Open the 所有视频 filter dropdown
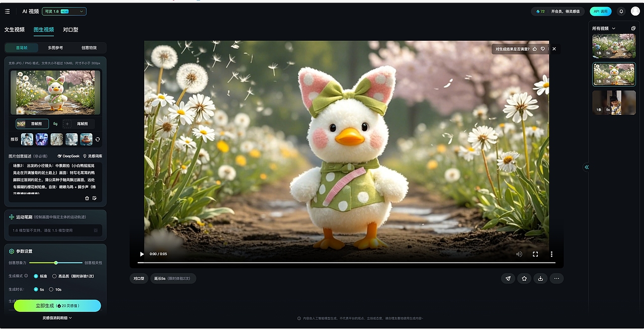644x329 pixels. [x=604, y=28]
